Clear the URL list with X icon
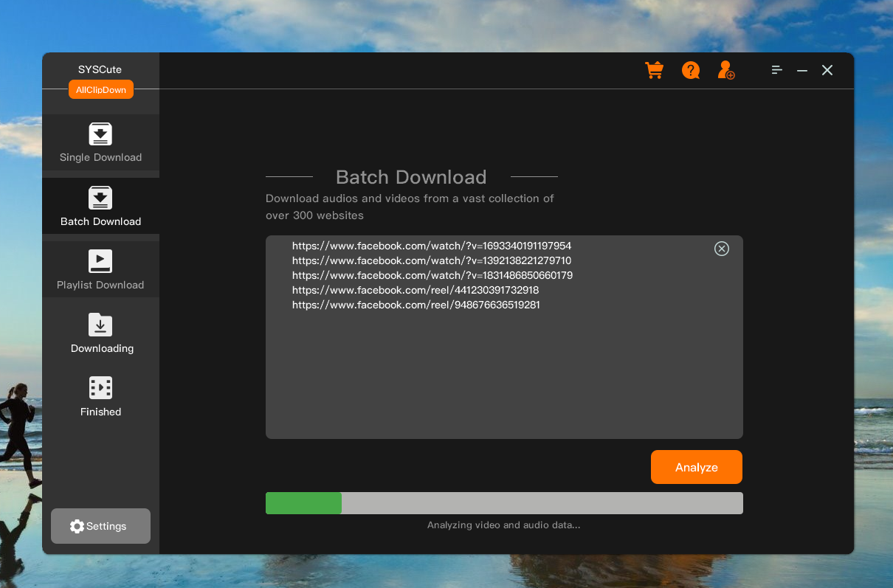This screenshot has height=588, width=893. [x=722, y=249]
